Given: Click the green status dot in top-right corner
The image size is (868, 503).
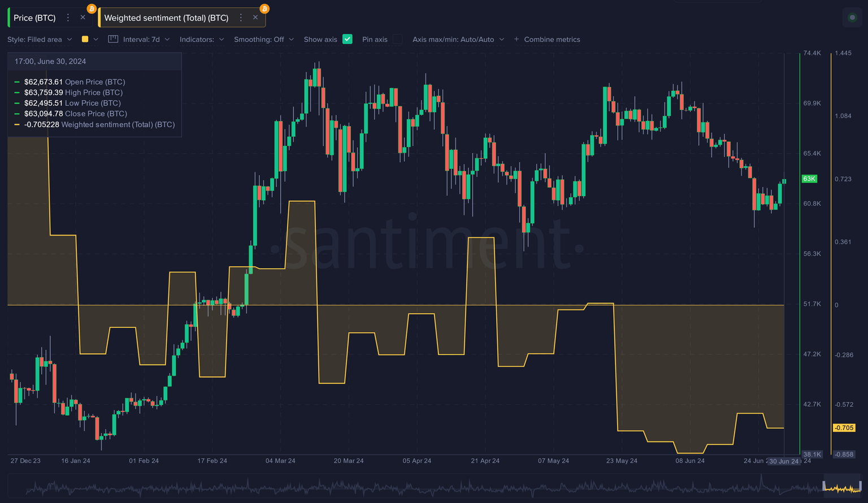Looking at the screenshot, I should [x=852, y=18].
